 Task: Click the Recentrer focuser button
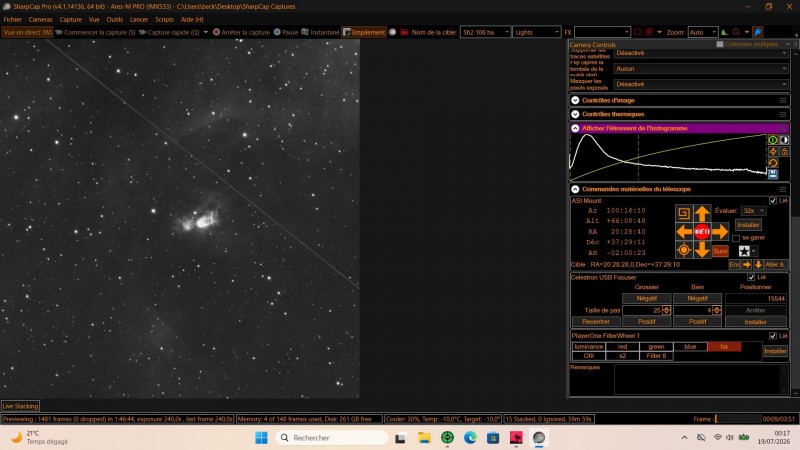pyautogui.click(x=595, y=321)
